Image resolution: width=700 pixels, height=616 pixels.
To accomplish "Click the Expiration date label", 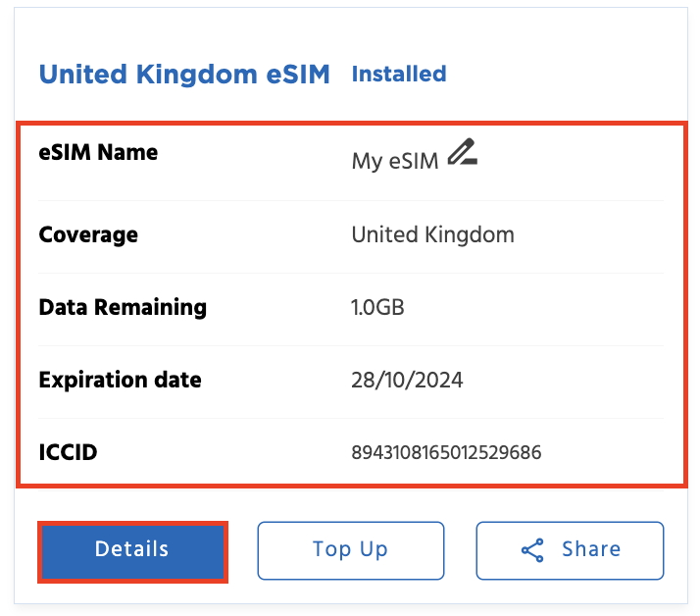I will (x=120, y=380).
